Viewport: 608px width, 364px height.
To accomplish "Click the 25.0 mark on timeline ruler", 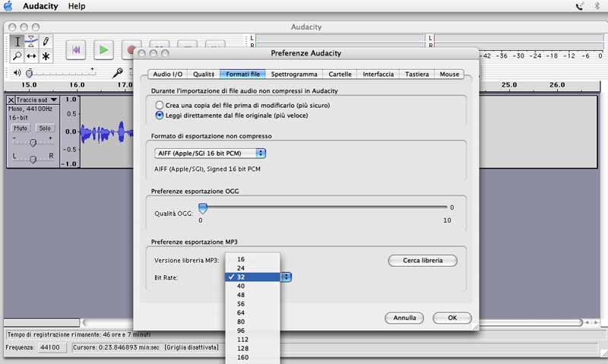I will pos(509,85).
